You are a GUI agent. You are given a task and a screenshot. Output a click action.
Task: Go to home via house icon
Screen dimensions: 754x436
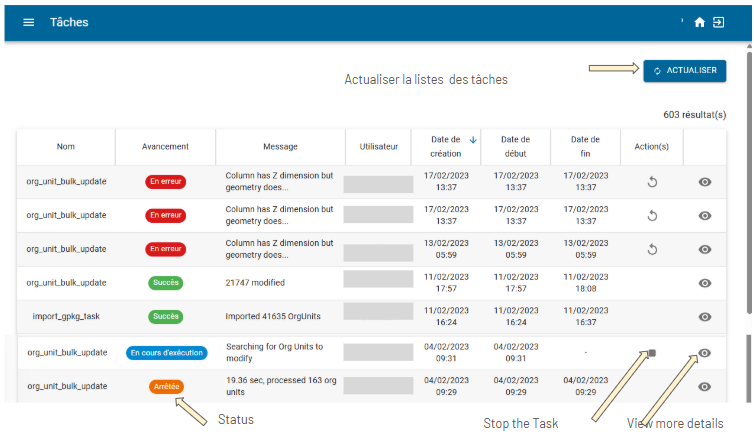coord(700,22)
